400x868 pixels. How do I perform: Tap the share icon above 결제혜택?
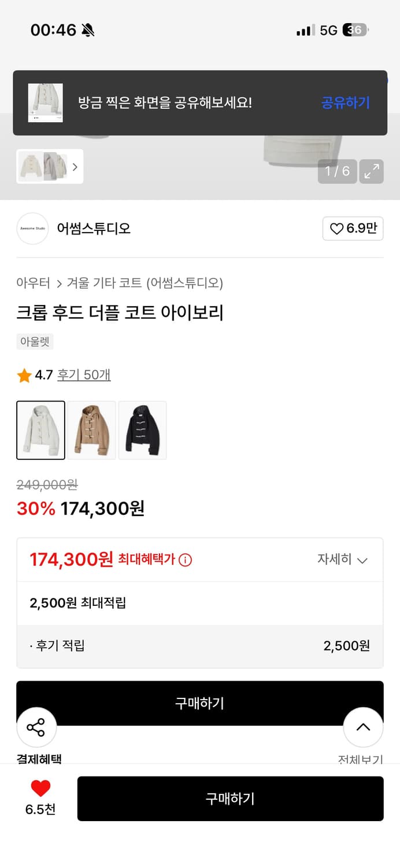pos(36,727)
